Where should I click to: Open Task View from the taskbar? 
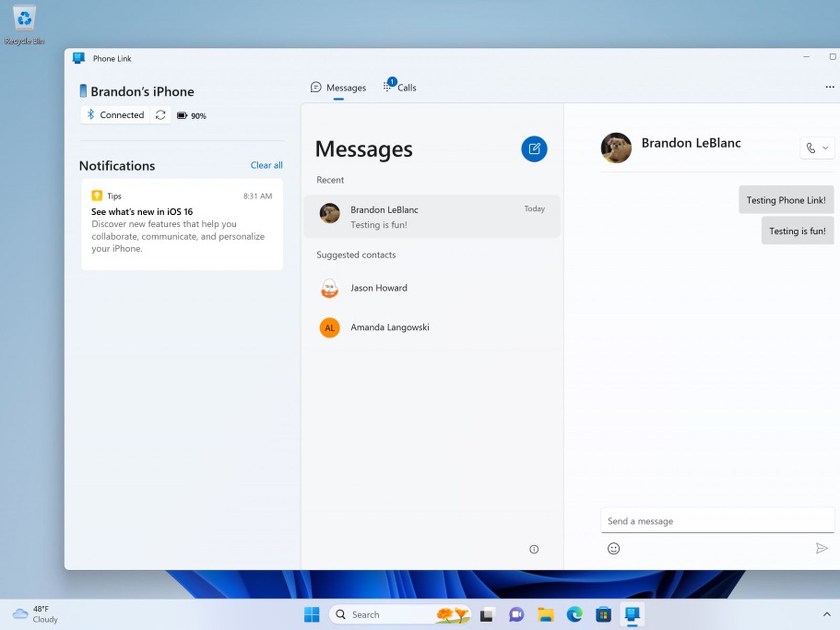click(487, 614)
